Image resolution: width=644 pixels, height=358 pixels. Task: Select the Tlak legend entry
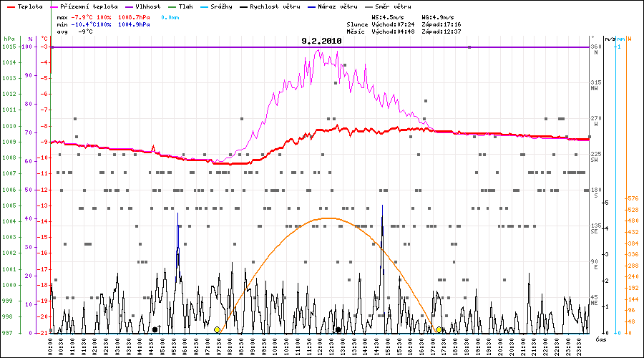coord(185,6)
